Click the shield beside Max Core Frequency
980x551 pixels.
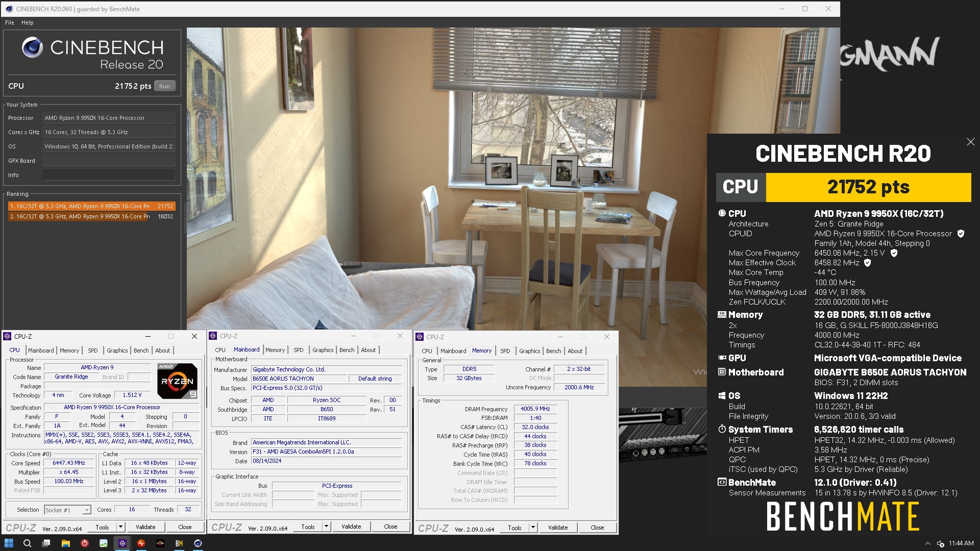[894, 253]
